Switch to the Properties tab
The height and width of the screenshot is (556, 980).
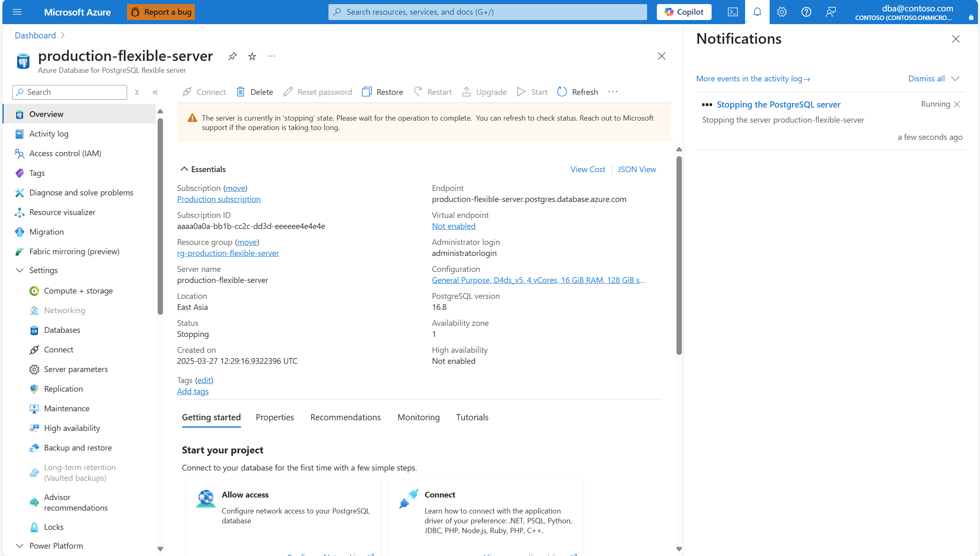click(275, 417)
